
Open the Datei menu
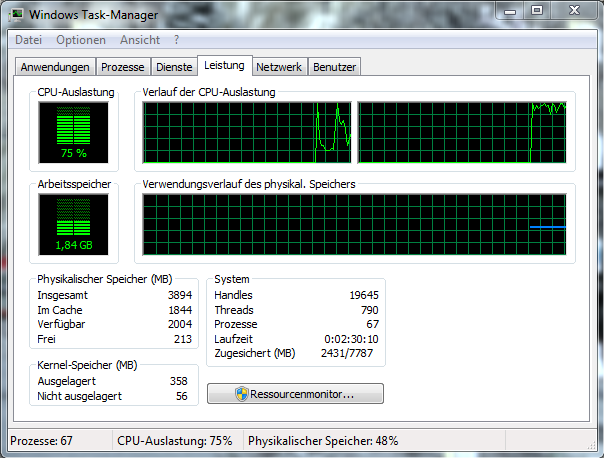click(29, 40)
